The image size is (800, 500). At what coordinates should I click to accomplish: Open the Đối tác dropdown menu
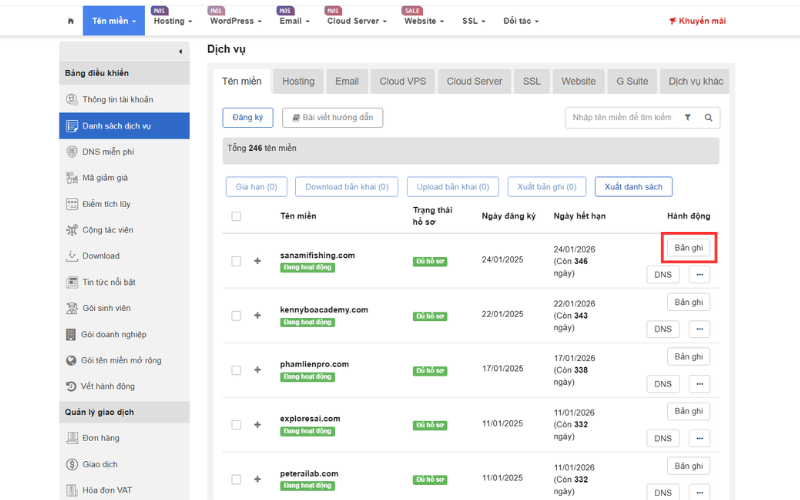[x=521, y=21]
